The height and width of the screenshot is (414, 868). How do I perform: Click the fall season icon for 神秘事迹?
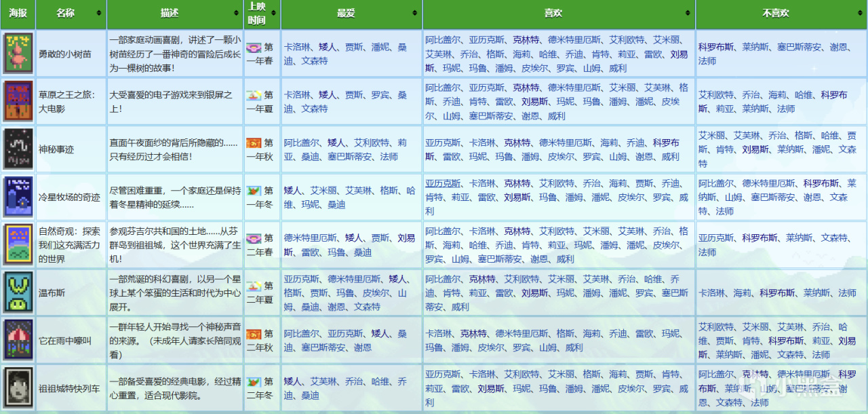point(254,143)
